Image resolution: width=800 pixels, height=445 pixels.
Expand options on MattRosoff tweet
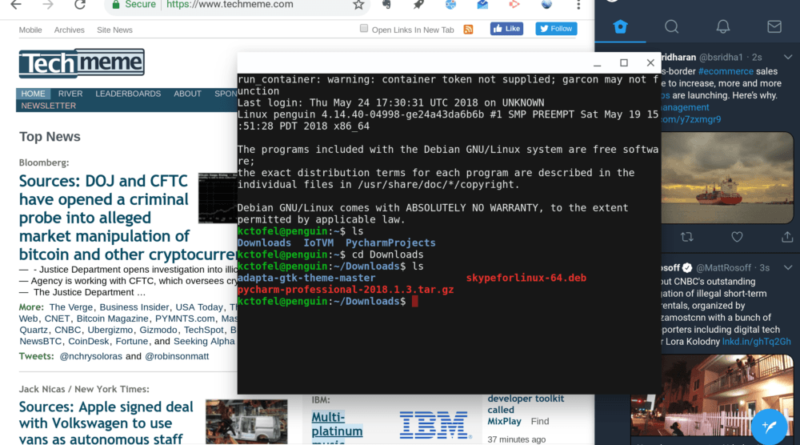pyautogui.click(x=788, y=267)
